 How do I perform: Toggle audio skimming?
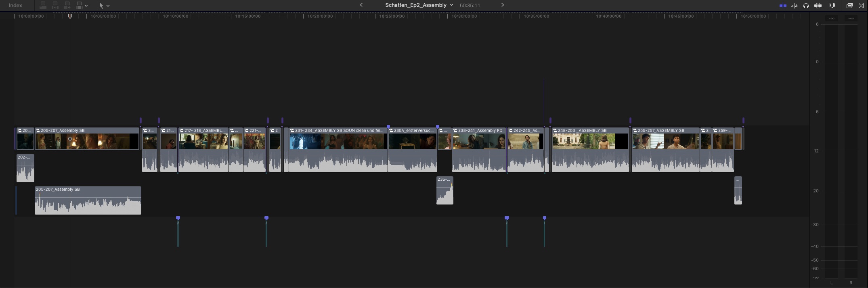(x=795, y=6)
